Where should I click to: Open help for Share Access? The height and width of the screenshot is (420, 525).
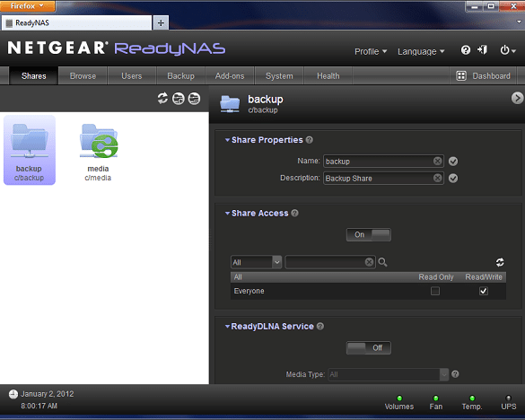[294, 213]
